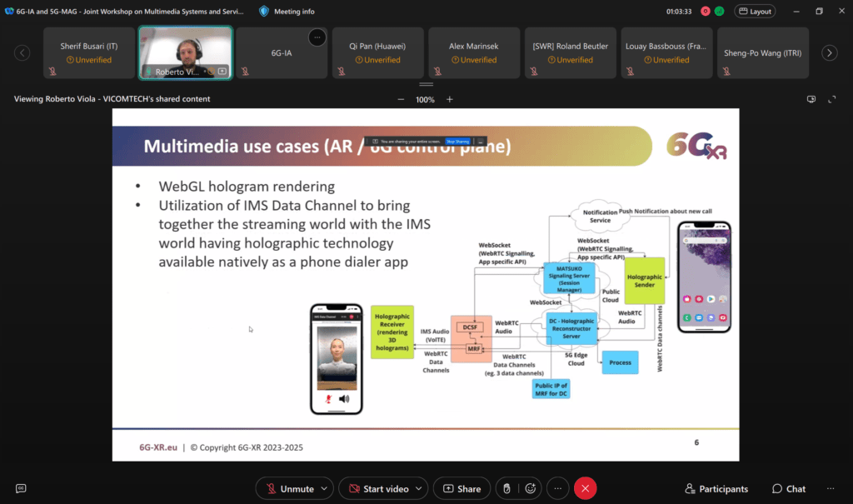The width and height of the screenshot is (853, 504).
Task: Click the raise hand gesture icon
Action: pyautogui.click(x=504, y=489)
